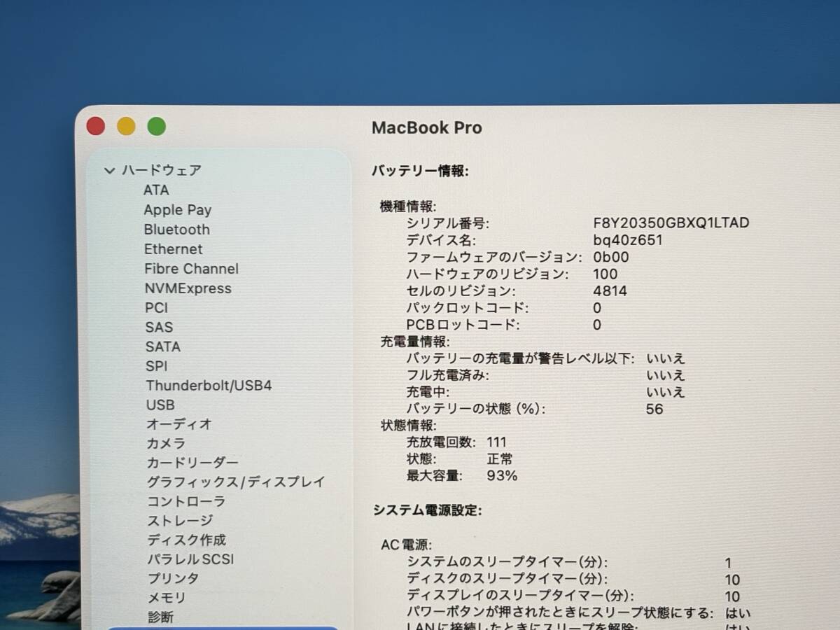The image size is (840, 630).
Task: Open グラフィックス/ディスプレイ entry
Action: [x=236, y=482]
